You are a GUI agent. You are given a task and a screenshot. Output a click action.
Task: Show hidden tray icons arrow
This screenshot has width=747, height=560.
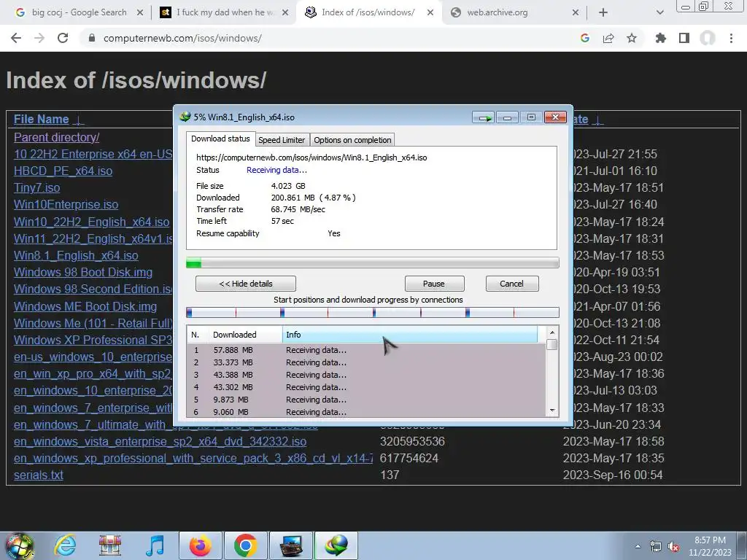tap(638, 546)
